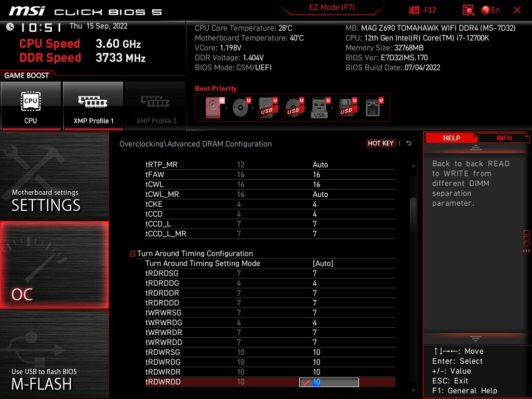This screenshot has width=532, height=399.
Task: Change language using the En globe icon
Action: (490, 10)
